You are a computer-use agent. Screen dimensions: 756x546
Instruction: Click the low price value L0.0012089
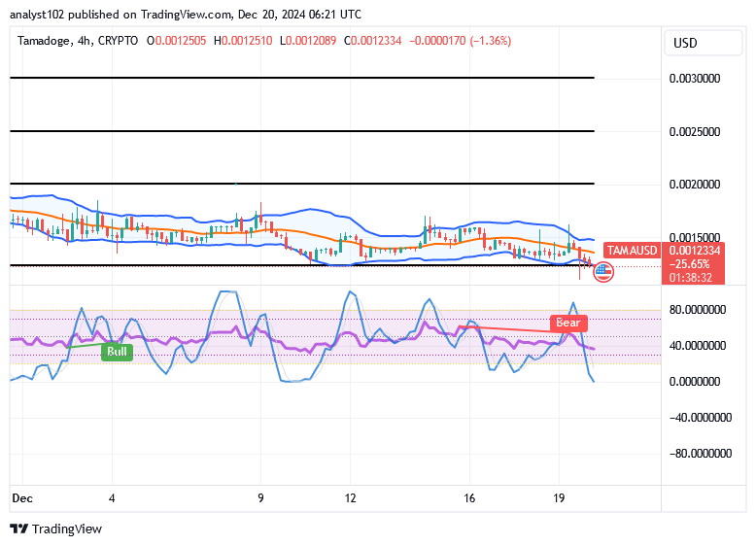(x=308, y=41)
